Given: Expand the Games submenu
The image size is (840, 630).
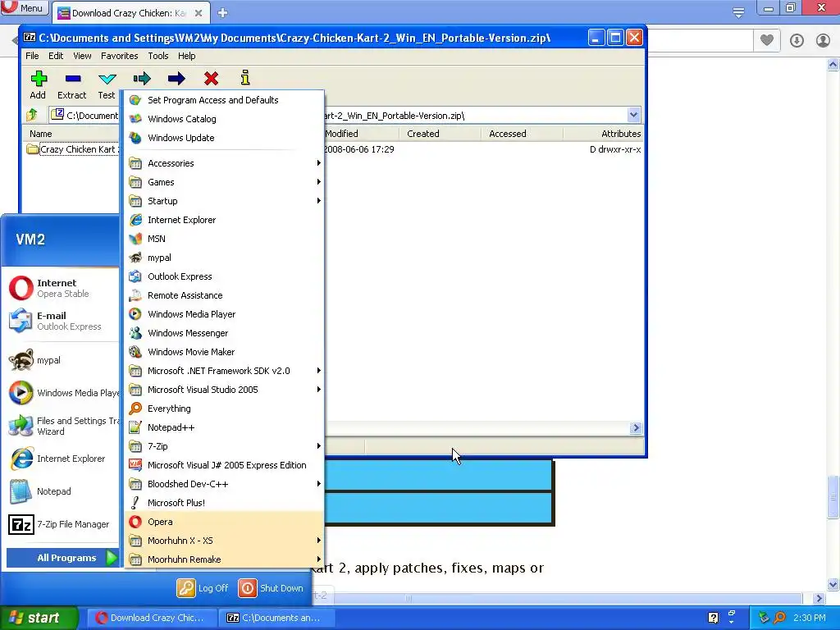Looking at the screenshot, I should point(224,182).
